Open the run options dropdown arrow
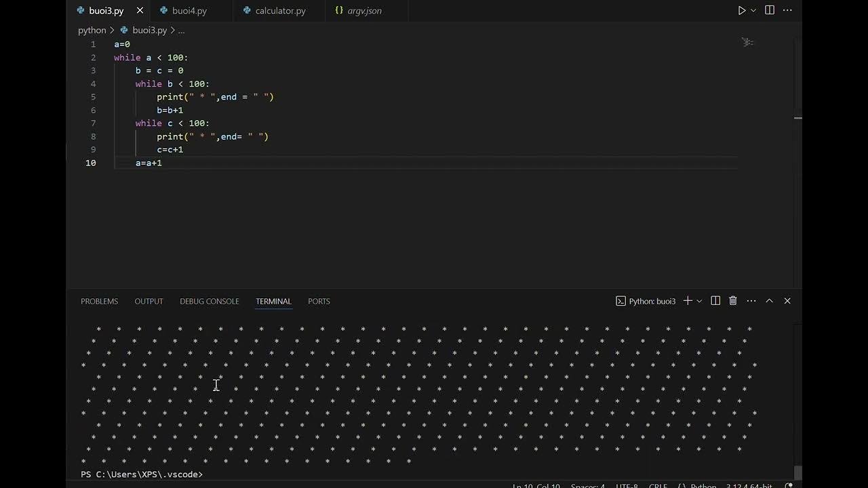This screenshot has height=488, width=868. [x=753, y=11]
